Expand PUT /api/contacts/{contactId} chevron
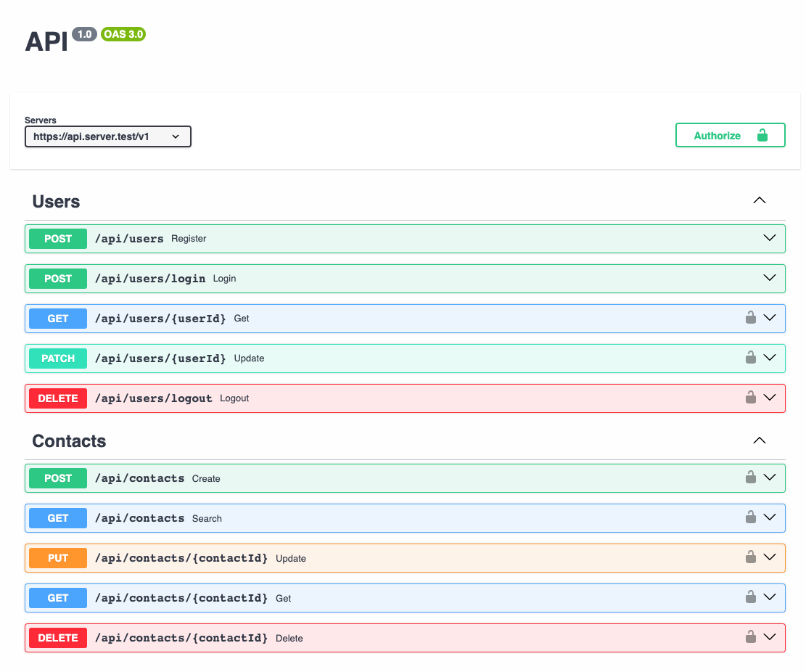Viewport: 806px width, 672px height. (x=770, y=557)
